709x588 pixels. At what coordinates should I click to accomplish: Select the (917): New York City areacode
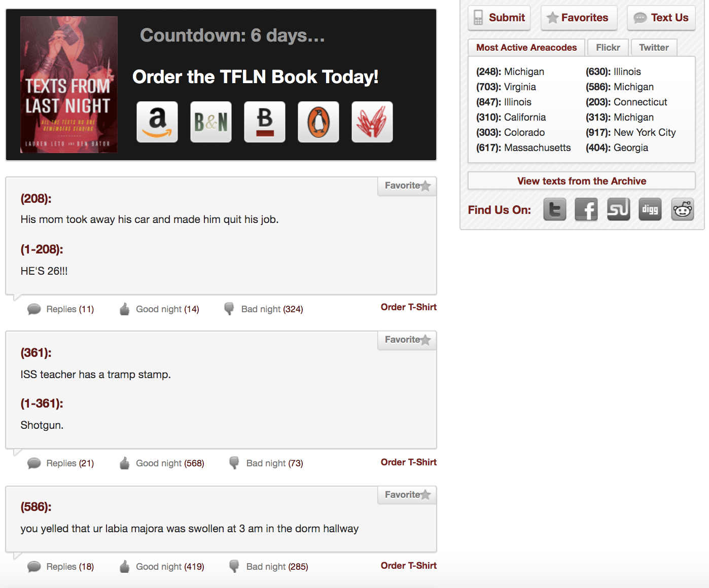(631, 132)
